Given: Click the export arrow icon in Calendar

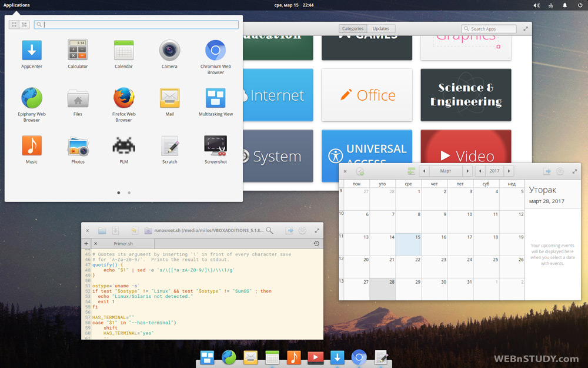Looking at the screenshot, I should point(547,171).
